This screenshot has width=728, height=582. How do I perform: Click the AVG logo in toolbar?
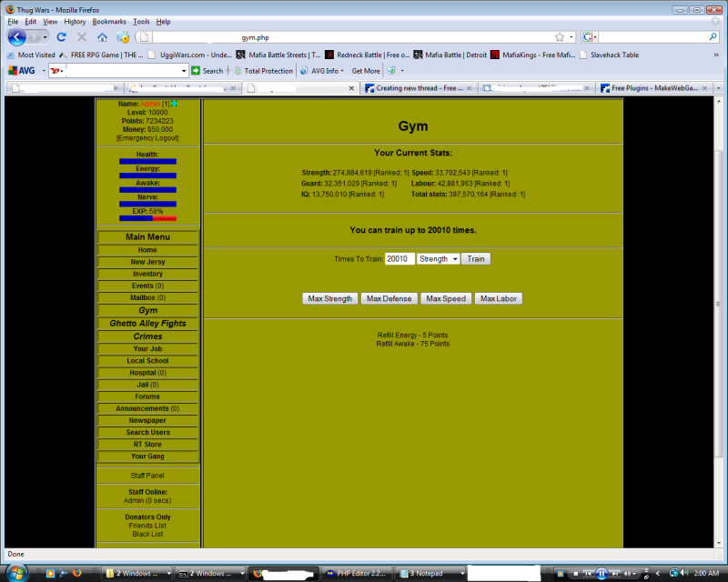pyautogui.click(x=22, y=70)
